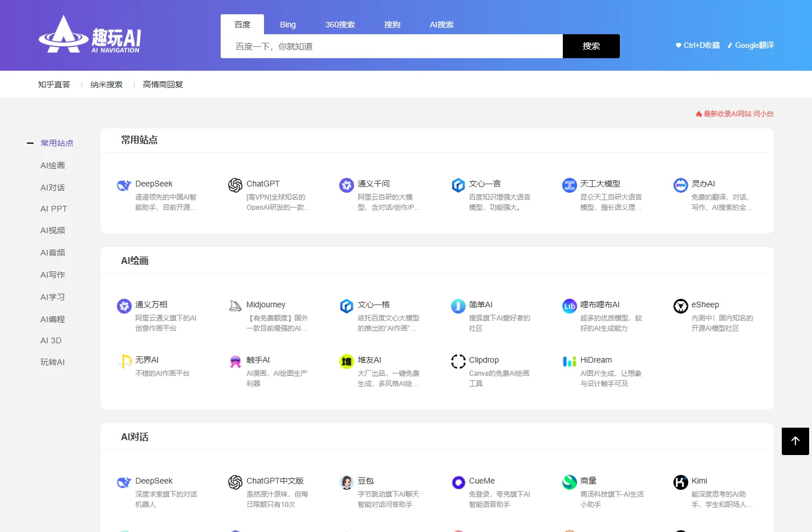Viewport: 812px width, 532px height.
Task: Switch to the 360搜索 tab
Action: [340, 25]
